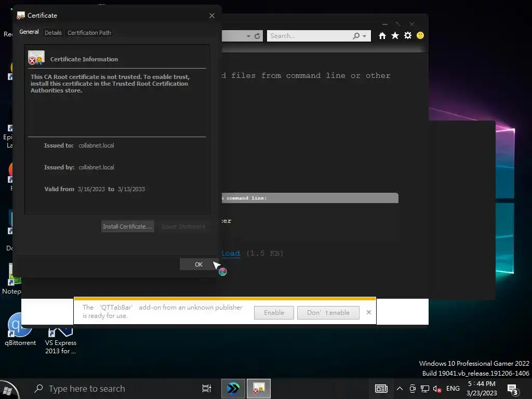Click the collabnet.local Issued to value
Image resolution: width=532 pixels, height=399 pixels.
[x=96, y=145]
